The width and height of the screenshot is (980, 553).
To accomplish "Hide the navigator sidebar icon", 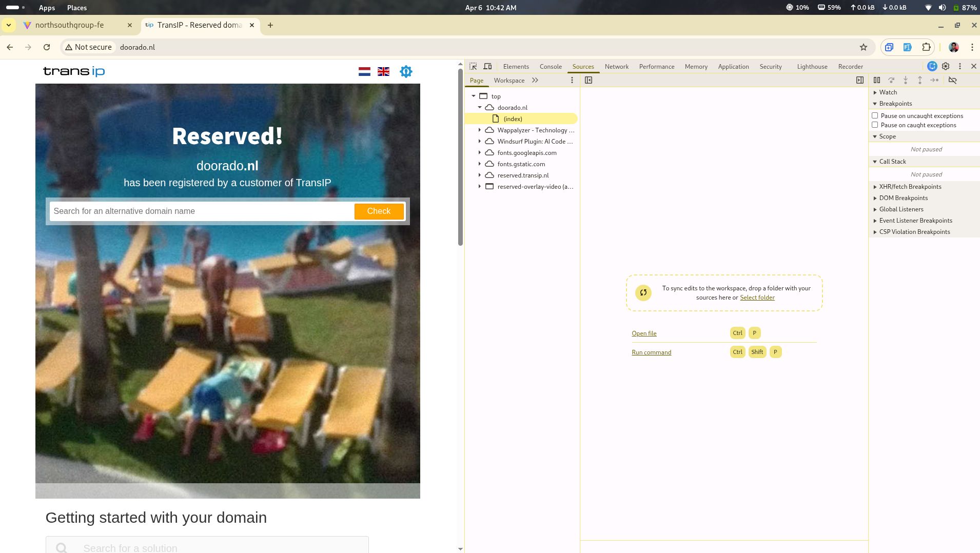I will tap(589, 80).
